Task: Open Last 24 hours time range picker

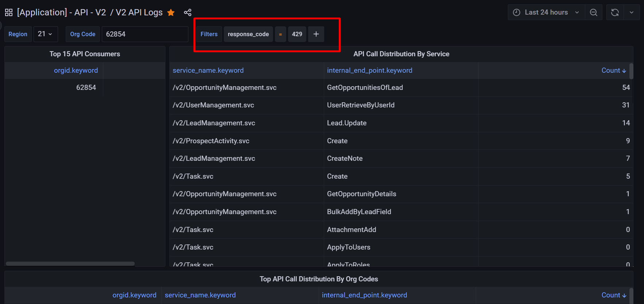Action: [546, 12]
